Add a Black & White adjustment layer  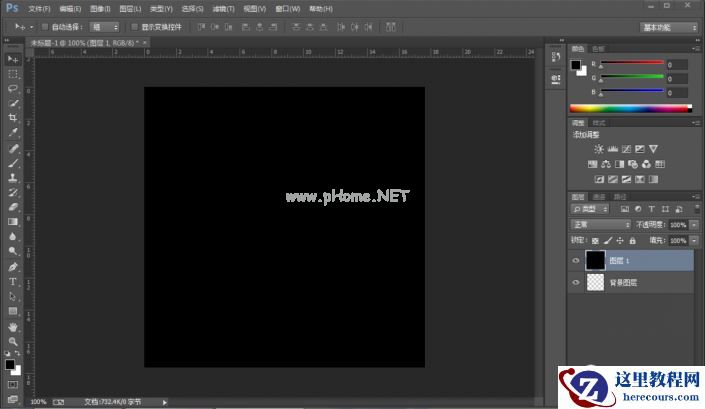coord(620,164)
